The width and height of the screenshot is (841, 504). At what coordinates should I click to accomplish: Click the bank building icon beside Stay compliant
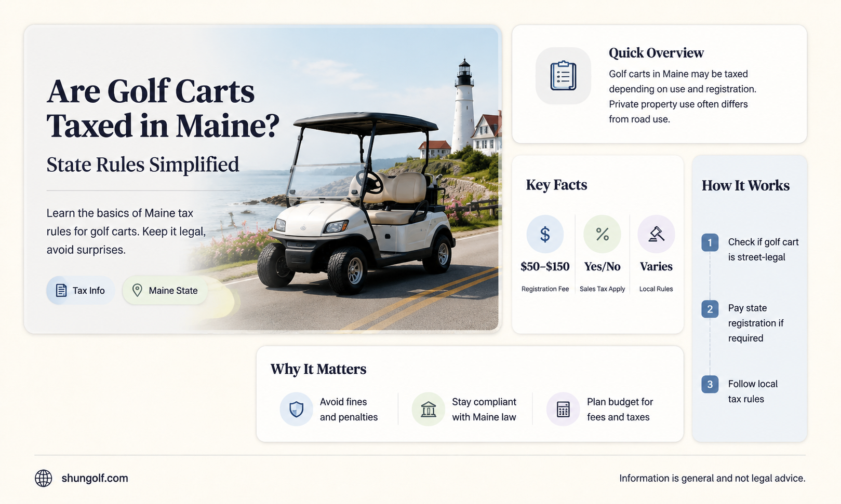[x=429, y=409]
